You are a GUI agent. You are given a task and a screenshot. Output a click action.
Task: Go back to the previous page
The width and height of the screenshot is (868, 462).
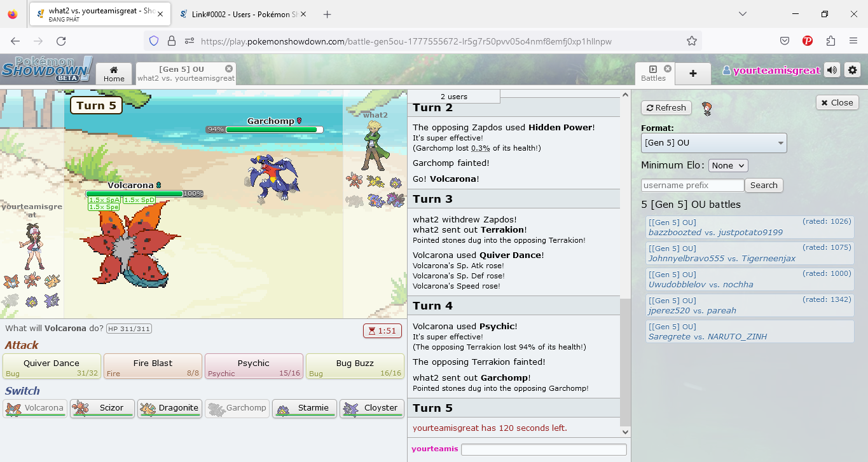(15, 41)
